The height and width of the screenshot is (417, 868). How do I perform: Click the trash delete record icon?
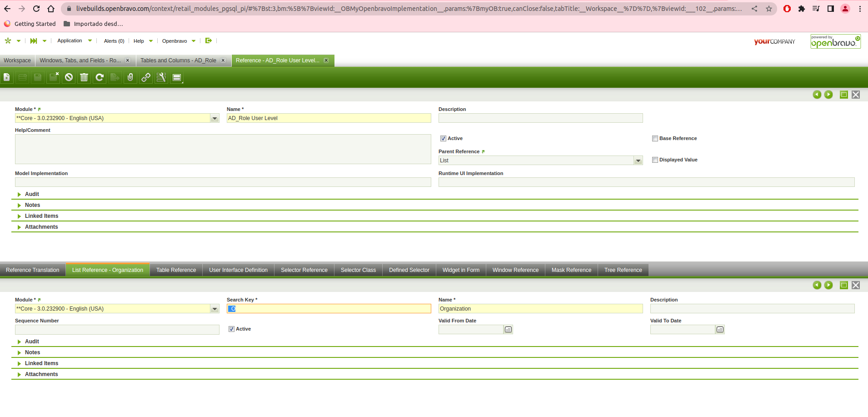click(84, 77)
